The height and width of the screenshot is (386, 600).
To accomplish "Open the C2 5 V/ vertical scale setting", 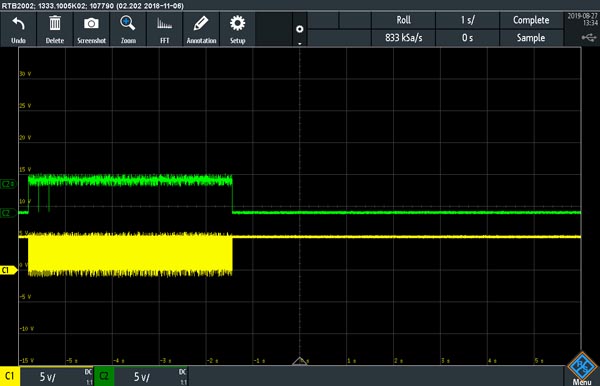I will tap(142, 377).
